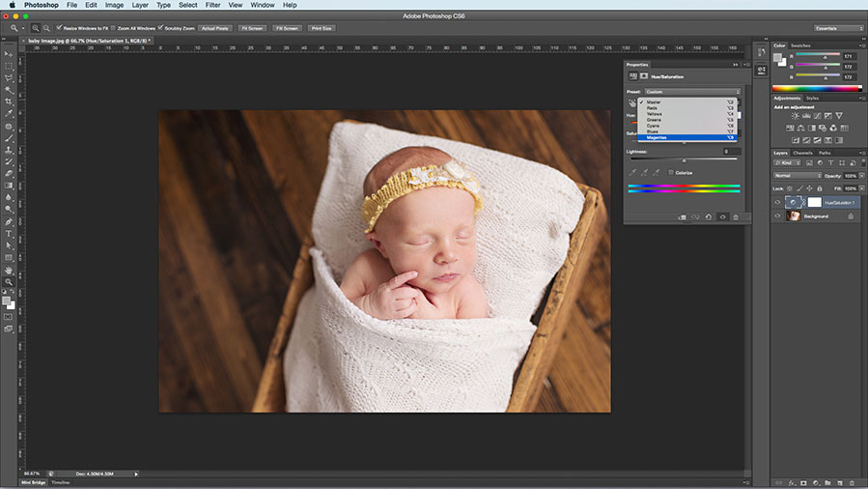868x489 pixels.
Task: Select the History Brush tool
Action: pos(9,161)
